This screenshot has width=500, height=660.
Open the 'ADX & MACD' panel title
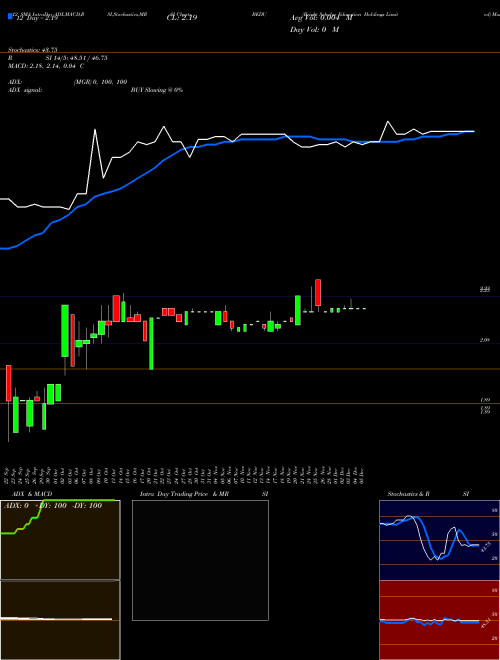pyautogui.click(x=32, y=494)
